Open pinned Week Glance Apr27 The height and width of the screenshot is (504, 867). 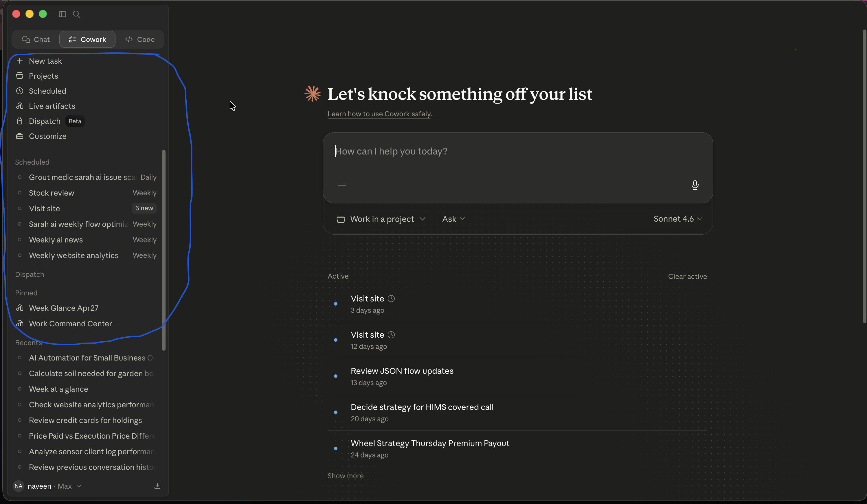86,308
